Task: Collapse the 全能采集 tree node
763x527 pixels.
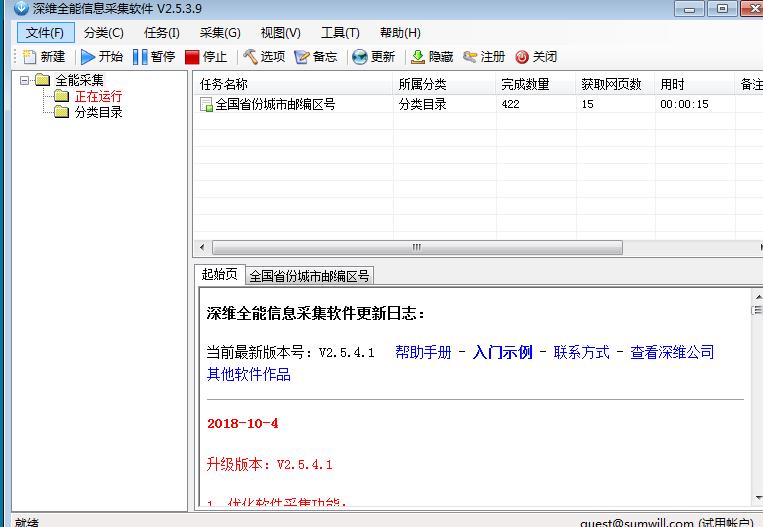Action: (x=24, y=80)
